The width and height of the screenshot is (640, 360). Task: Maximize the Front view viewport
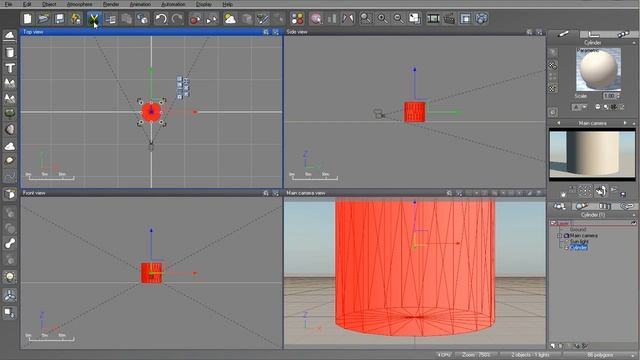click(x=276, y=193)
